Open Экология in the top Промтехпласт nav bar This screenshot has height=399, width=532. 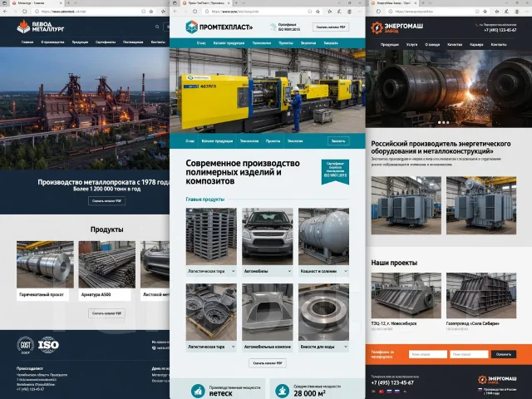[x=308, y=43]
